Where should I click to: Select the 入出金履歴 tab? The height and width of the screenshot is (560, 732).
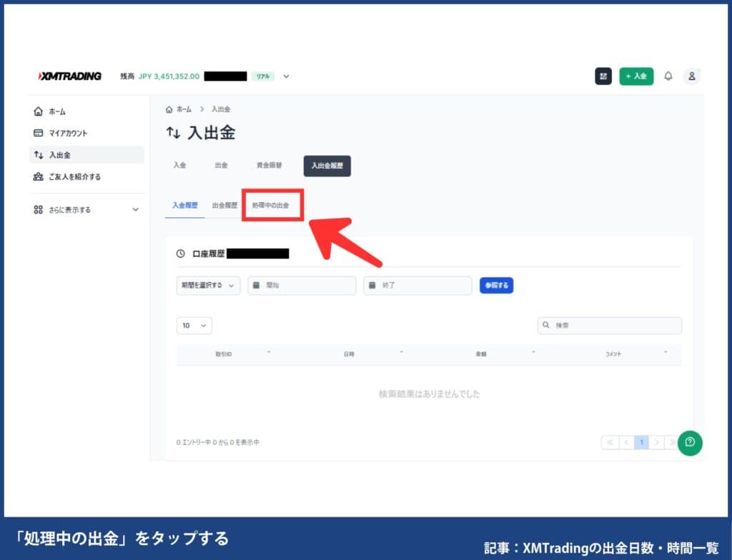pyautogui.click(x=327, y=166)
